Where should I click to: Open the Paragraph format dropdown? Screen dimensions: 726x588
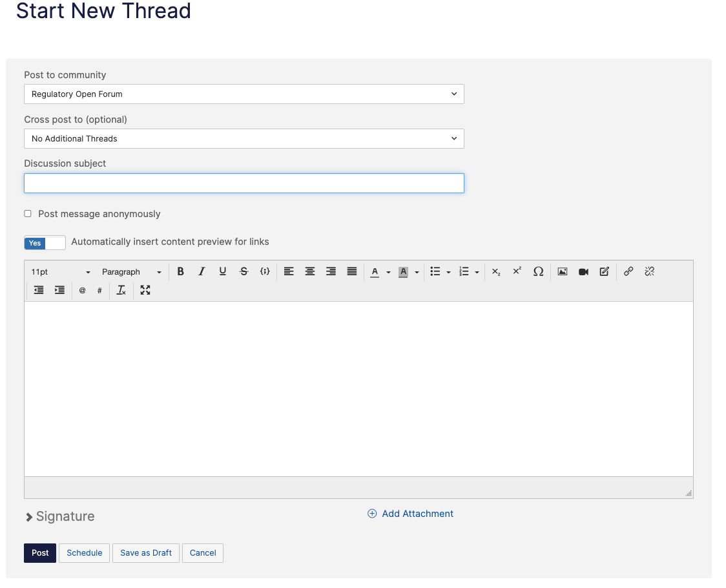[132, 272]
